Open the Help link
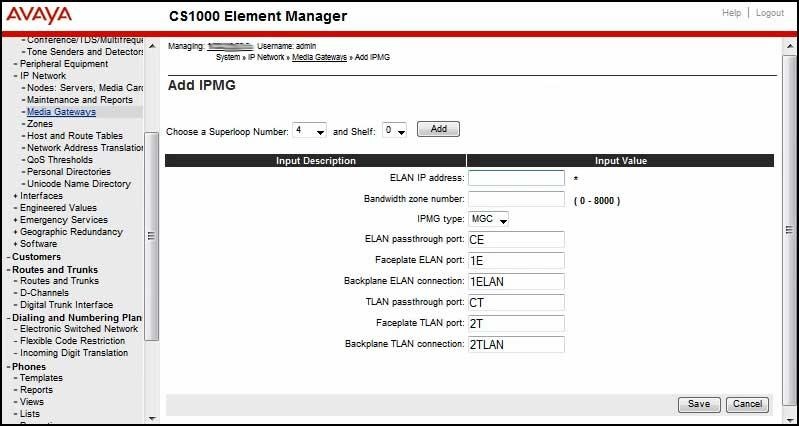Screen dimensions: 799x426 click(x=731, y=13)
